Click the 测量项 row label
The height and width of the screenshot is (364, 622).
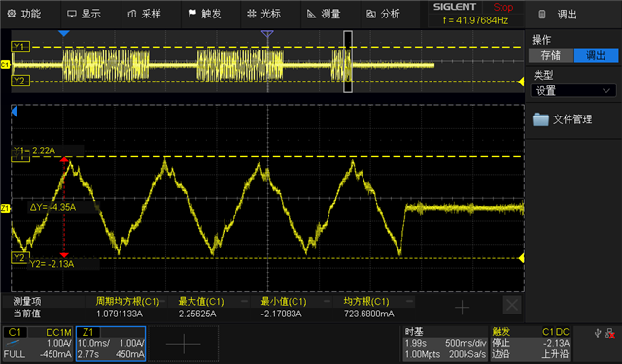pyautogui.click(x=27, y=302)
